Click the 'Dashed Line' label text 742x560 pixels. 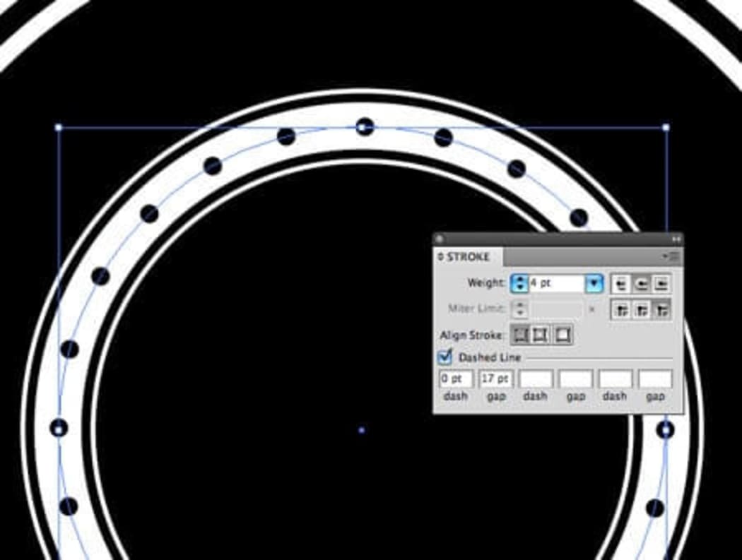click(x=490, y=357)
